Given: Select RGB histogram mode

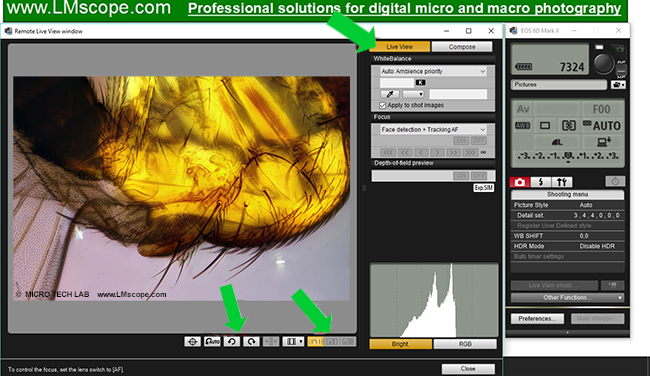Looking at the screenshot, I should coord(465,344).
